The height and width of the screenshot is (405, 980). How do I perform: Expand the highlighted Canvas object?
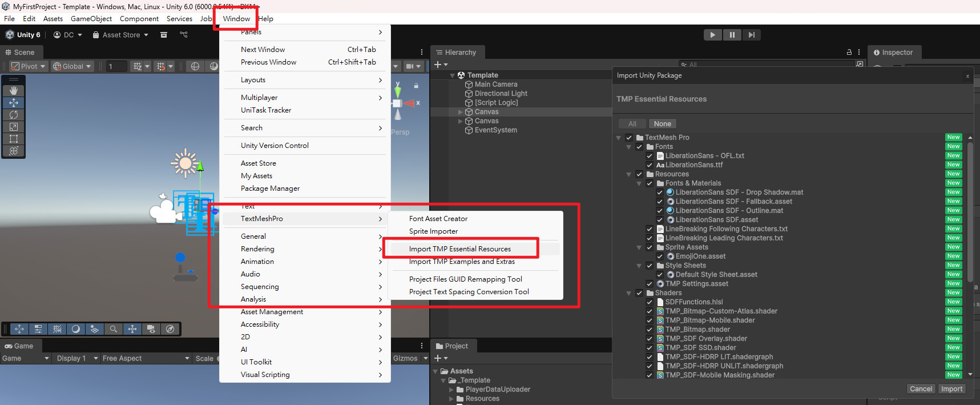click(461, 112)
